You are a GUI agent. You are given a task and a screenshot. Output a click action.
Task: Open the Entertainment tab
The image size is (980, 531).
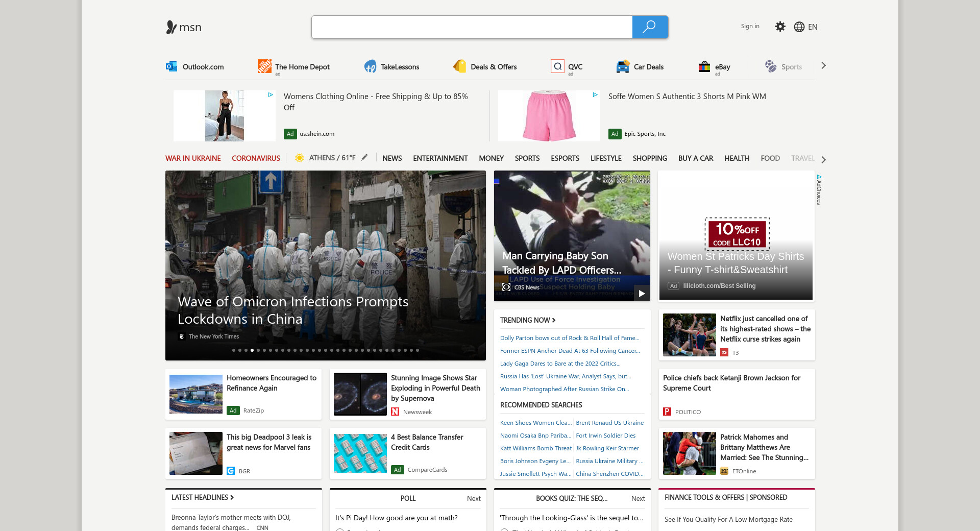440,158
